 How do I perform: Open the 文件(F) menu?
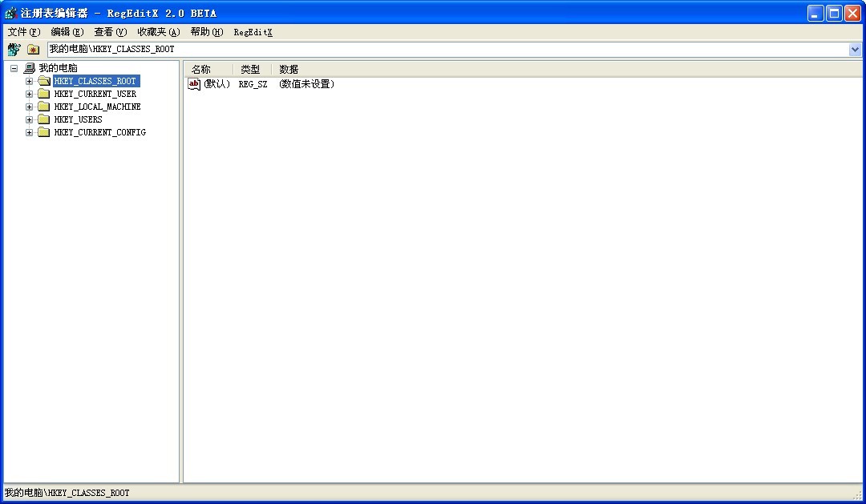pyautogui.click(x=23, y=32)
